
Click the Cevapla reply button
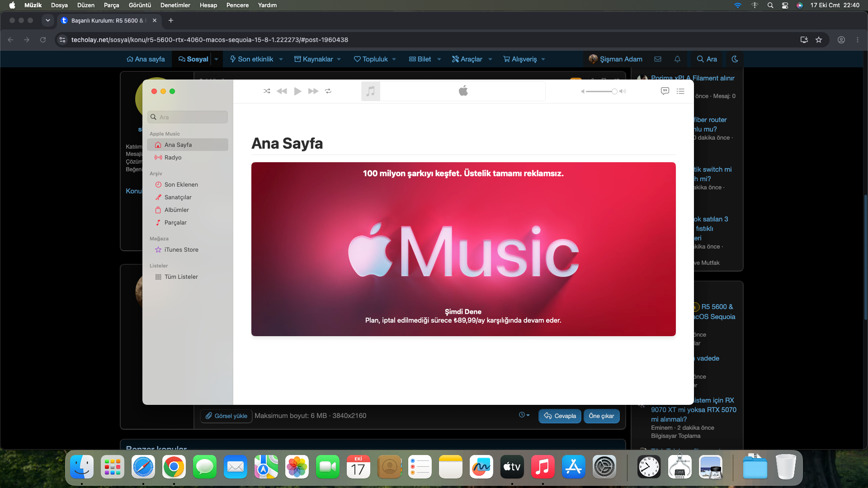(560, 416)
